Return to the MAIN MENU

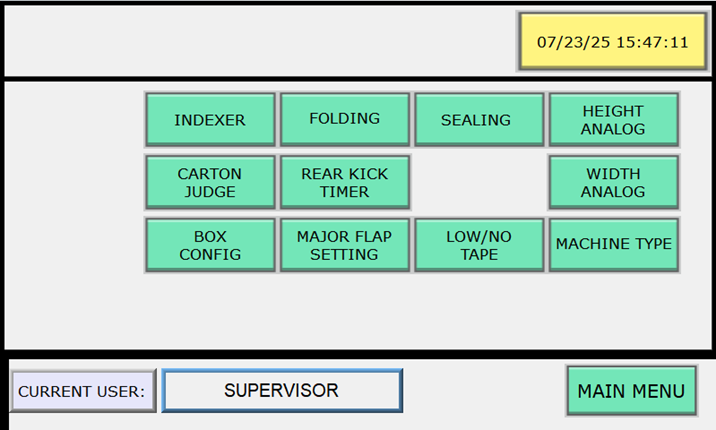[631, 390]
